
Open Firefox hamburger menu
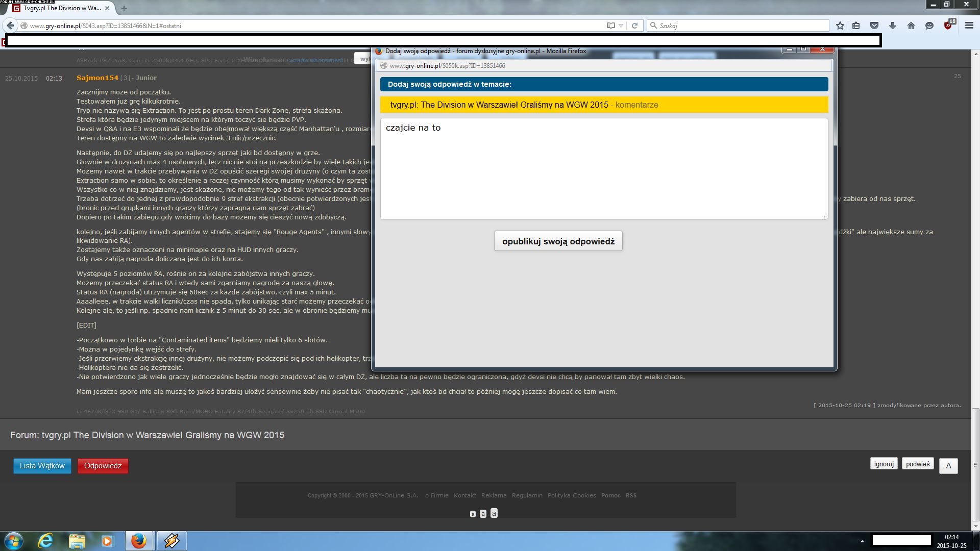click(969, 26)
